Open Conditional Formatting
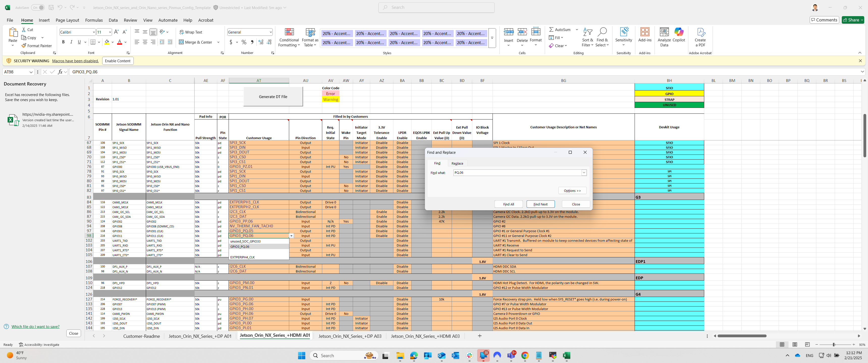The image size is (868, 363). pyautogui.click(x=289, y=37)
